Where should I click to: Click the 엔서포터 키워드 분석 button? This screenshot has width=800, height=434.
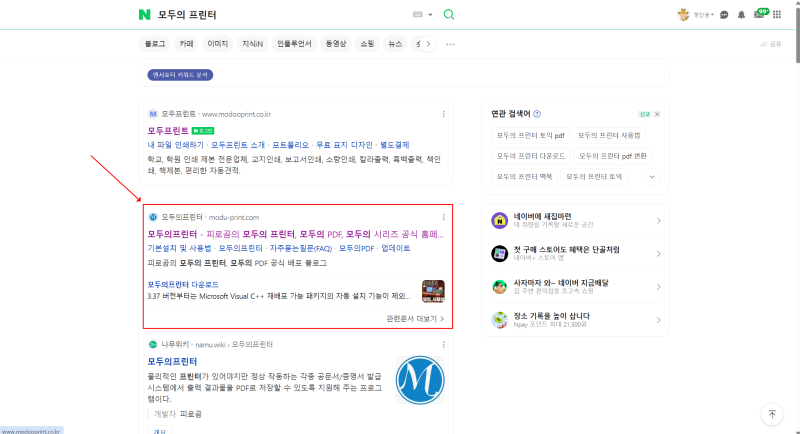(180, 75)
